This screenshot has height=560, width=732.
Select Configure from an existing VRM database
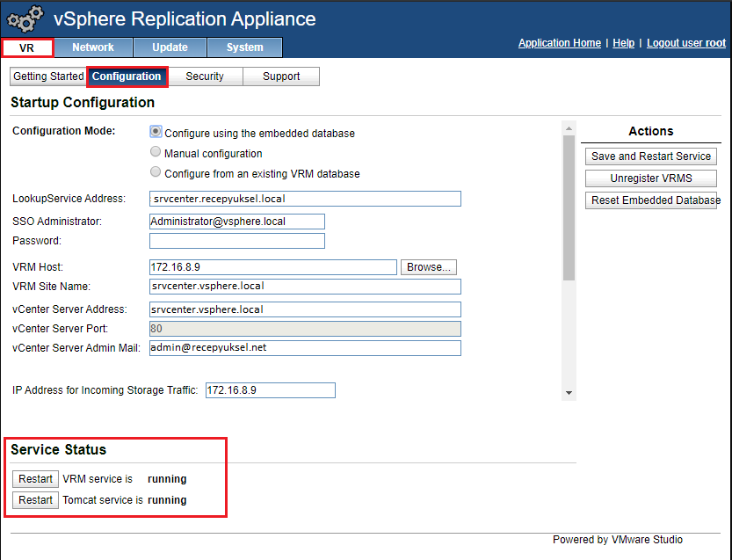(x=156, y=172)
